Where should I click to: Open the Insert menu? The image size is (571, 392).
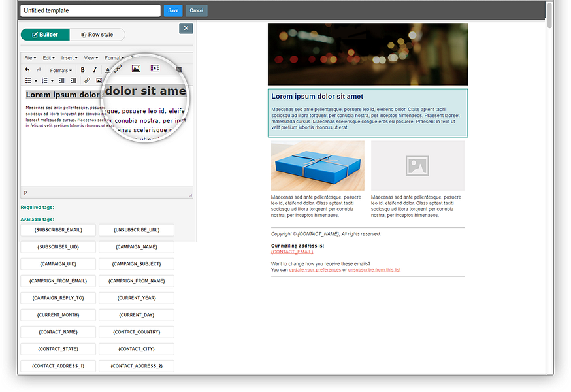(69, 58)
